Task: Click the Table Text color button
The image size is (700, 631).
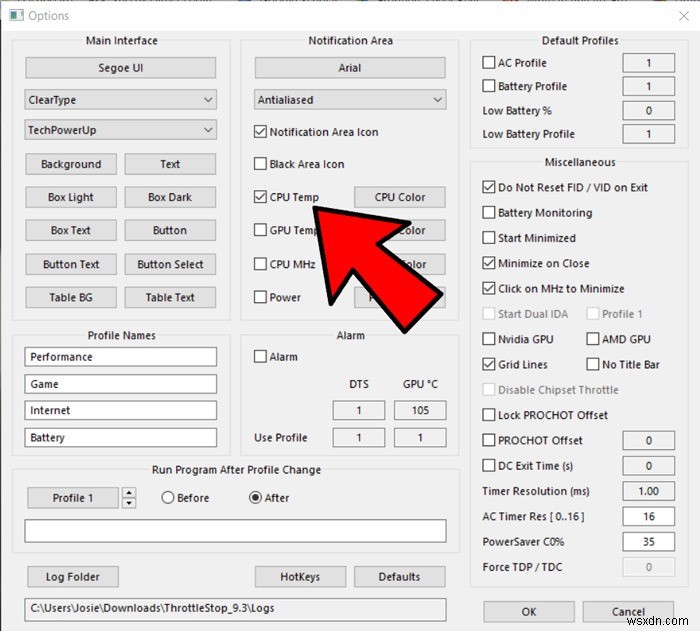Action: 170,297
